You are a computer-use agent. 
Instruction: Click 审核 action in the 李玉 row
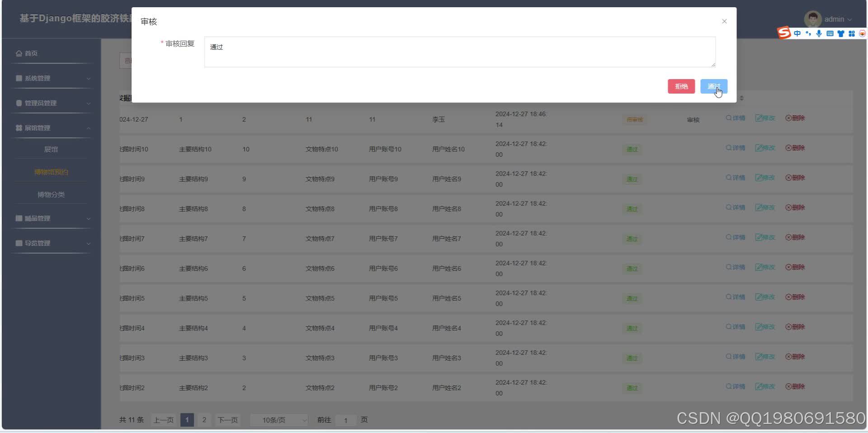coord(693,120)
